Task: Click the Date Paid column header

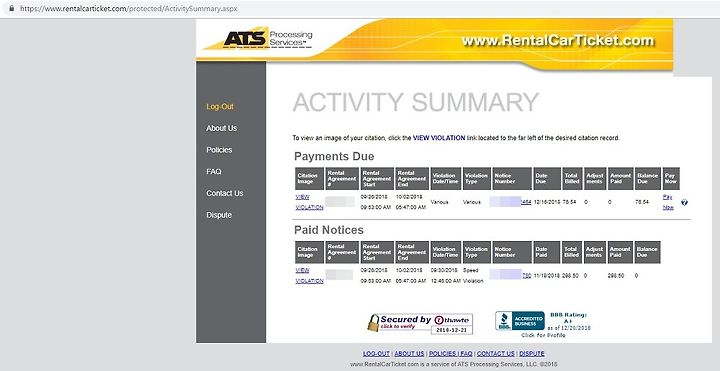Action: 547,252
